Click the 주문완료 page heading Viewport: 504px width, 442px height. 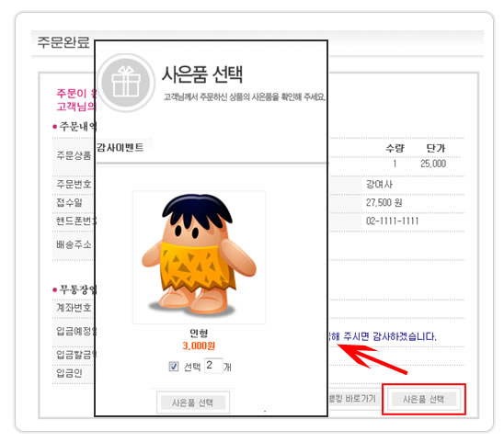coord(63,42)
